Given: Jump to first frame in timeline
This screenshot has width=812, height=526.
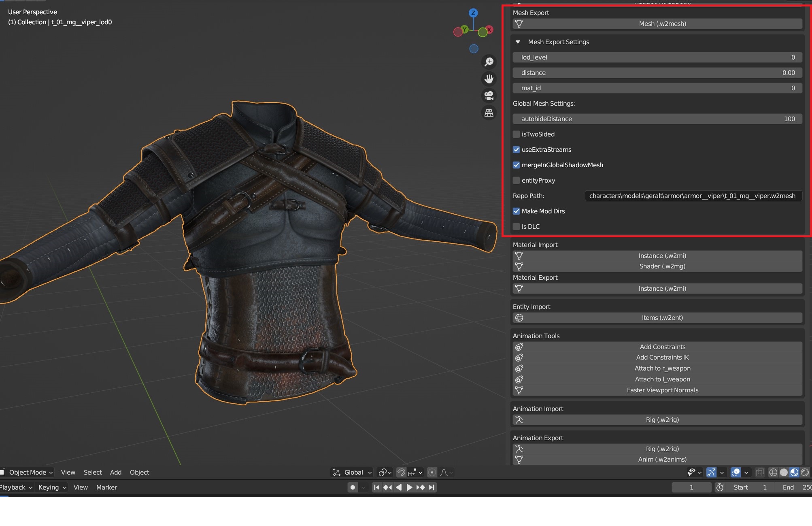Looking at the screenshot, I should [x=376, y=488].
